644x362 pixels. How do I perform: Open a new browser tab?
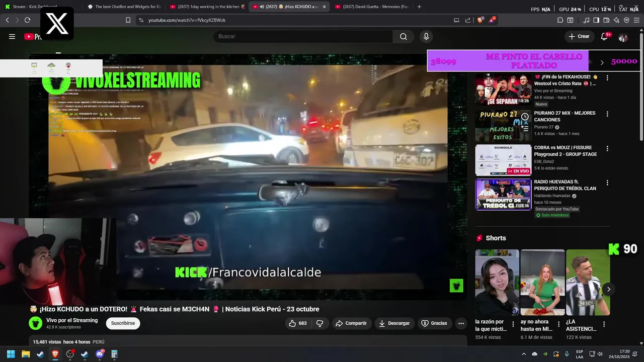419,7
